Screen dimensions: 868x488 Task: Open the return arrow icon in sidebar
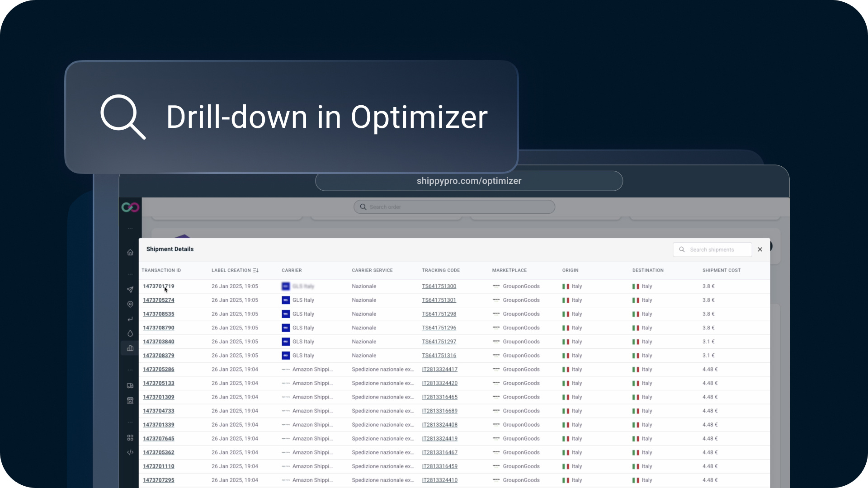[130, 319]
